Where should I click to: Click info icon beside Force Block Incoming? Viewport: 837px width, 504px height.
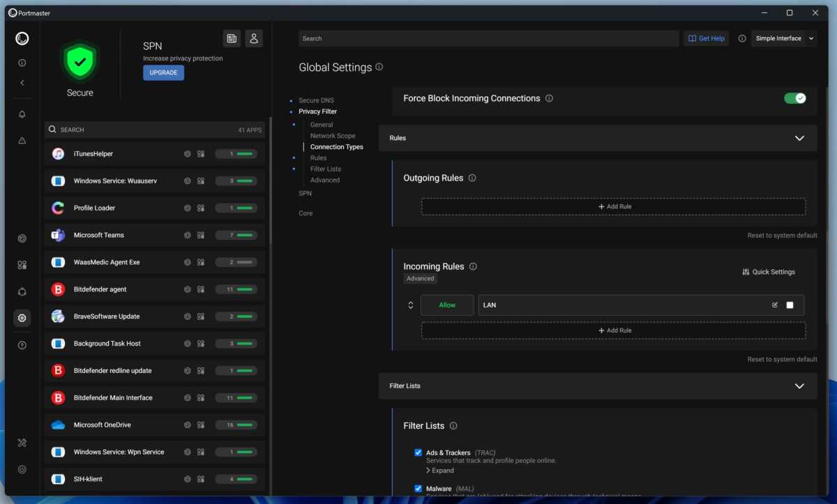pos(549,98)
